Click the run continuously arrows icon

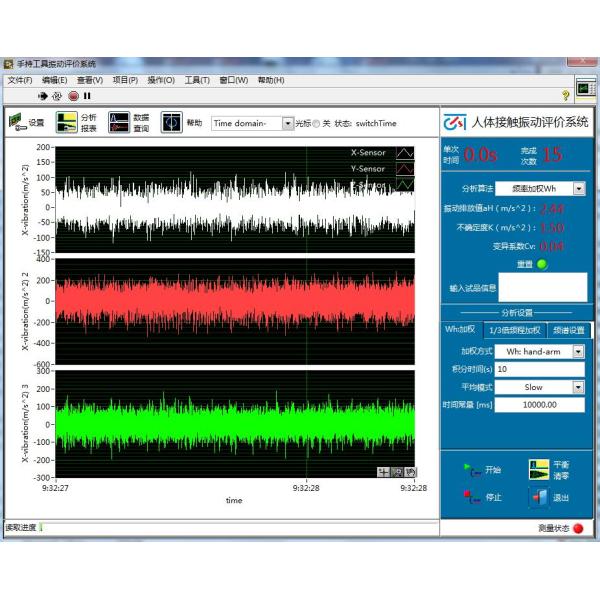pyautogui.click(x=57, y=96)
